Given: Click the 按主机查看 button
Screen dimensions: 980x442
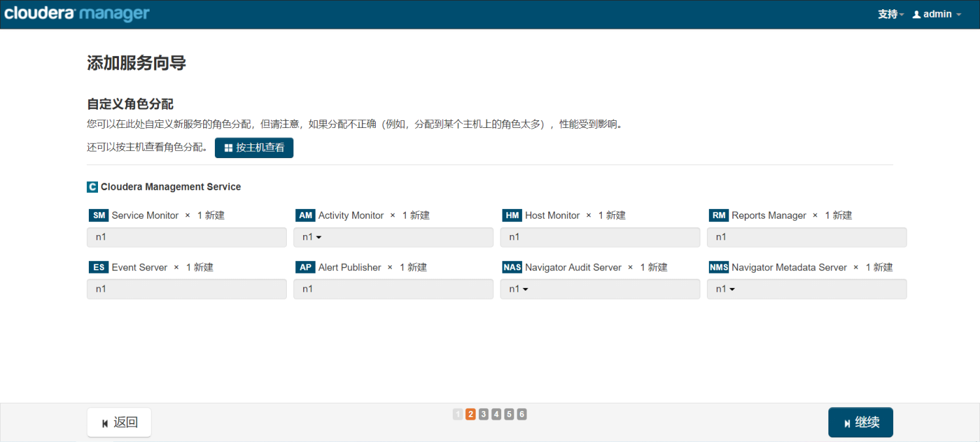Looking at the screenshot, I should 254,148.
